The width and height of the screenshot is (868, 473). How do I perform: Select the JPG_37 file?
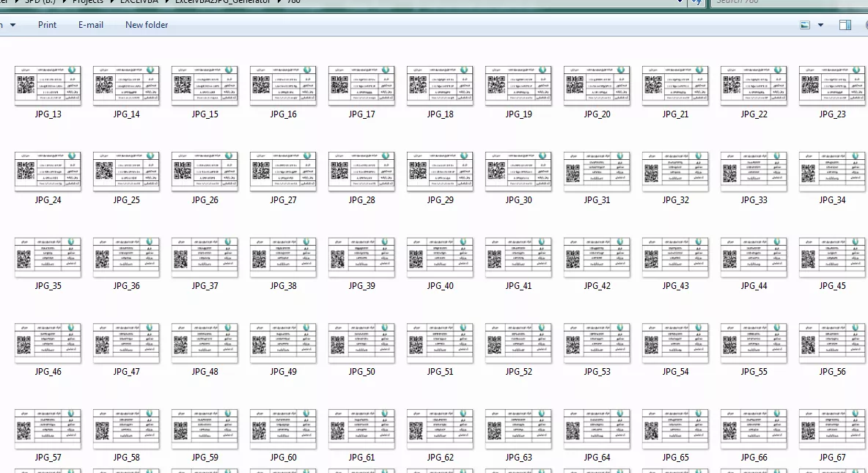pos(205,257)
